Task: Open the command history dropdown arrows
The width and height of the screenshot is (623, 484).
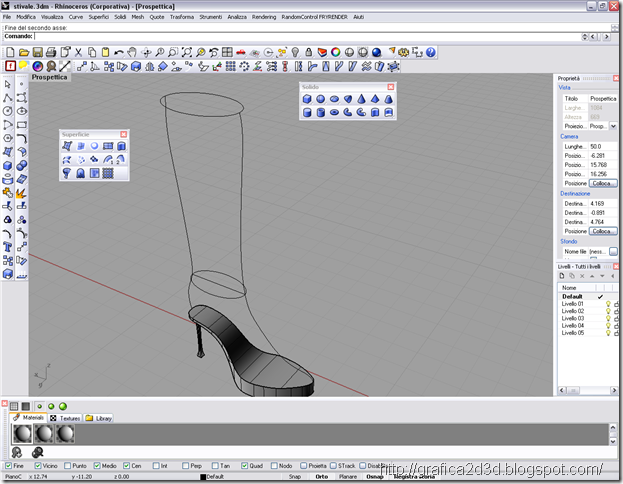Action: (x=584, y=37)
